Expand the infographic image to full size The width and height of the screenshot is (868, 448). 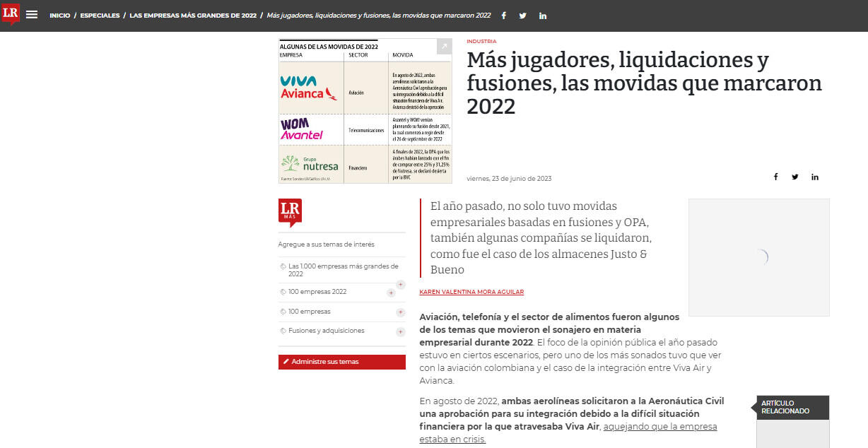coord(444,47)
